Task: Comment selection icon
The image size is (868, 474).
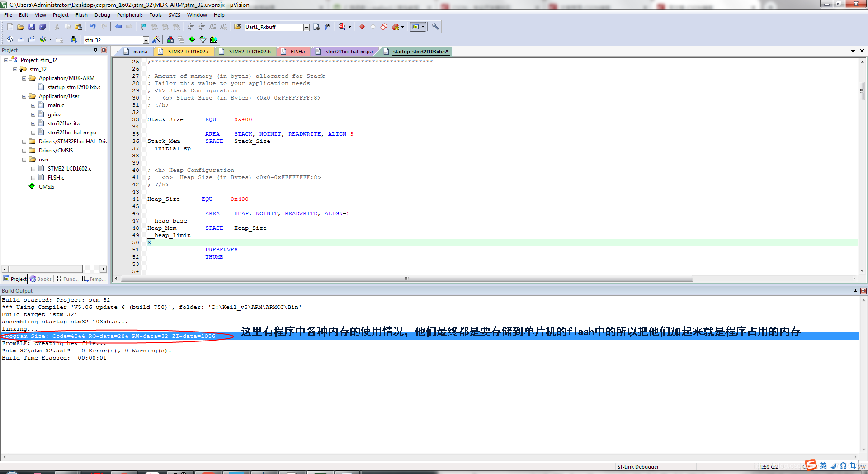Action: [x=212, y=27]
